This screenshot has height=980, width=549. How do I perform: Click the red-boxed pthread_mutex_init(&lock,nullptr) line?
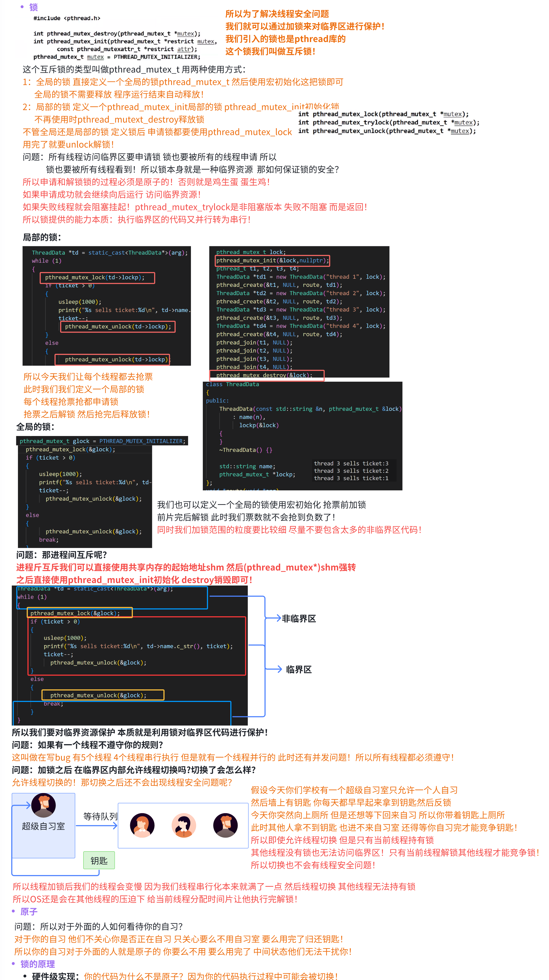[x=272, y=260]
